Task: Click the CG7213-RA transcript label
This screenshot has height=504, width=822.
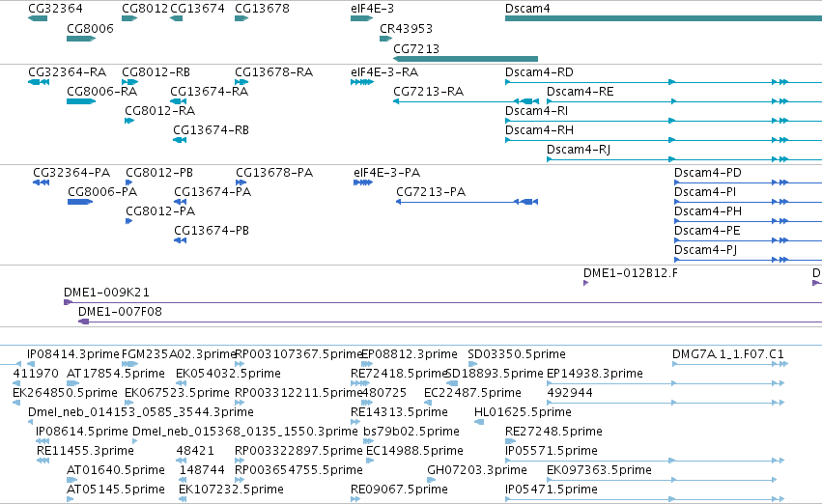Action: (428, 91)
